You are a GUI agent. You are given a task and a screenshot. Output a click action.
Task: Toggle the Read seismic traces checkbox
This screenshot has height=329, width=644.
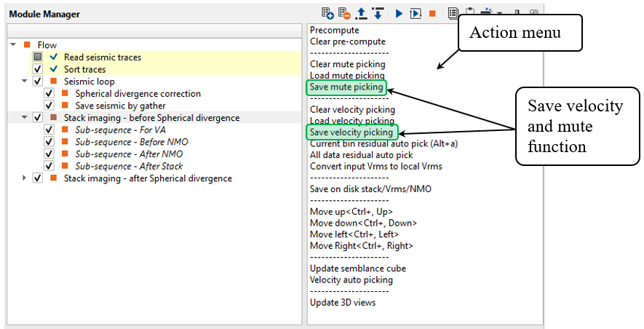point(38,57)
